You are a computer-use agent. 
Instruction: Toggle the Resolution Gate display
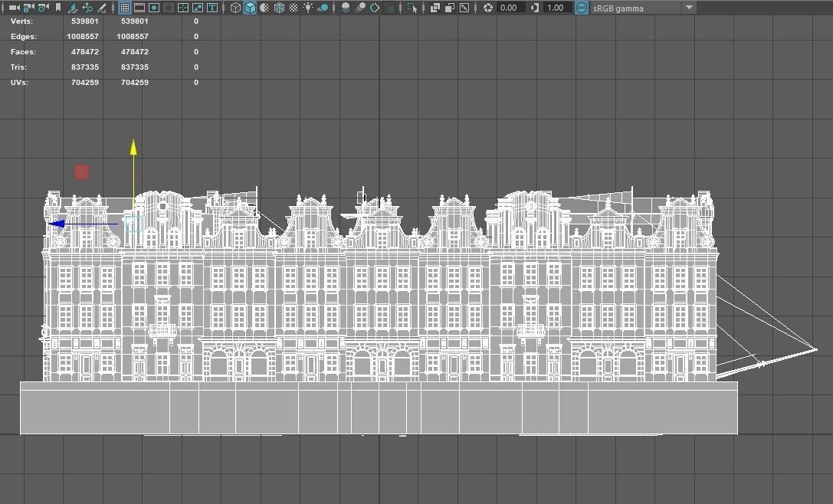(154, 8)
